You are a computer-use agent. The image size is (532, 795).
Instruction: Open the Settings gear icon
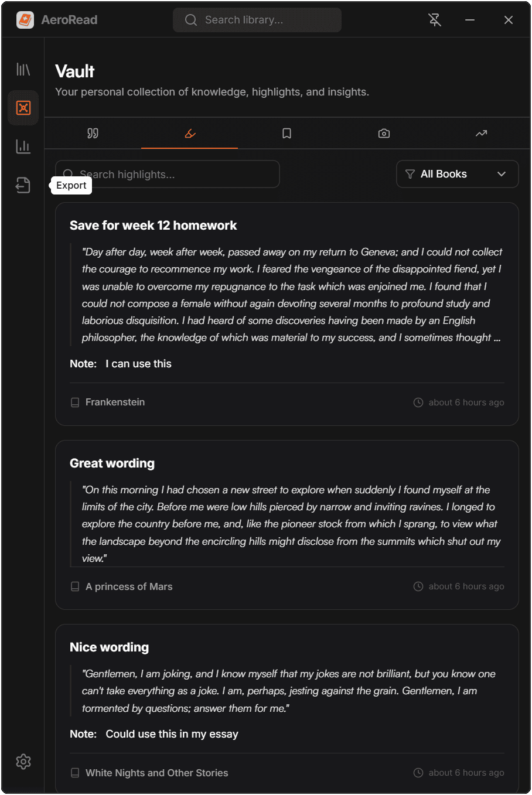click(23, 762)
